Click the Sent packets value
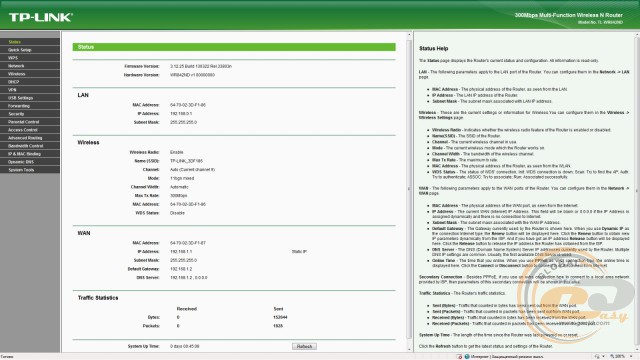The width and height of the screenshot is (640, 360). pyautogui.click(x=278, y=326)
